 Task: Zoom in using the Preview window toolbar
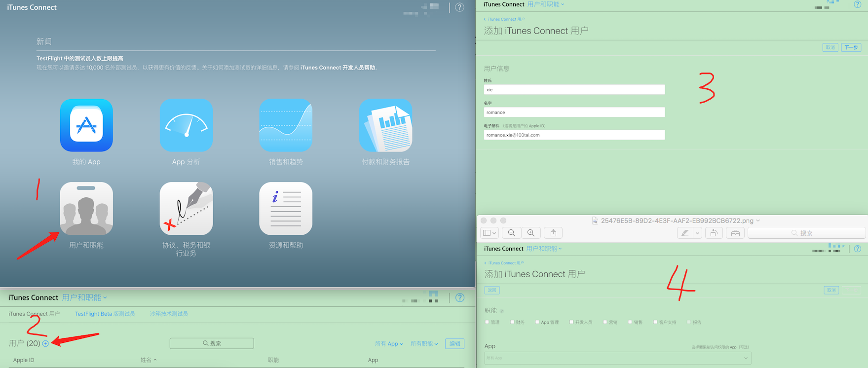(531, 233)
